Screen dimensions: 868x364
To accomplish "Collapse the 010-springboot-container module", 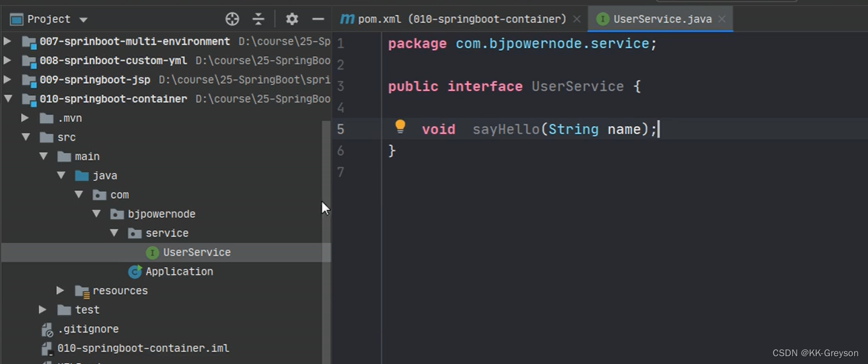I will point(8,99).
